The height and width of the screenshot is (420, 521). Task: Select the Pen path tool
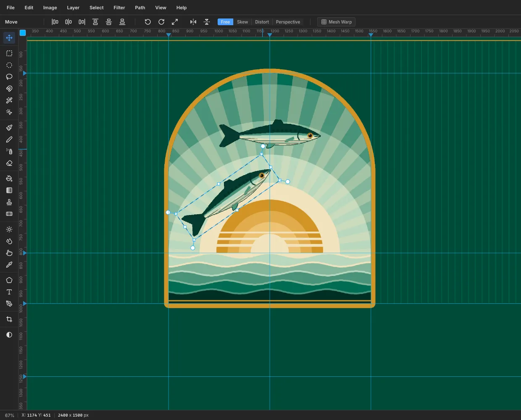click(x=9, y=304)
